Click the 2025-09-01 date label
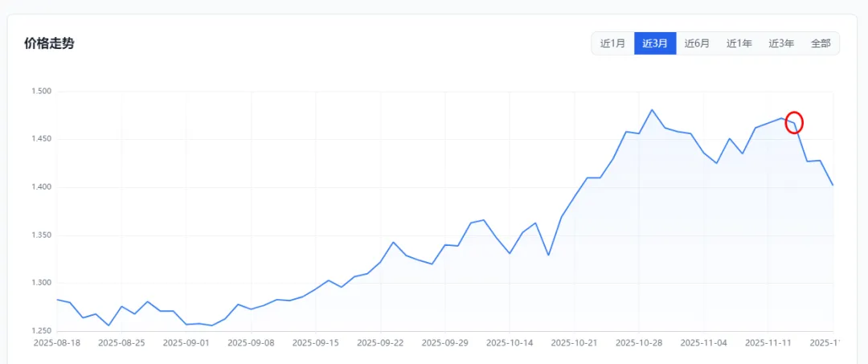This screenshot has height=364, width=868. pyautogui.click(x=186, y=342)
